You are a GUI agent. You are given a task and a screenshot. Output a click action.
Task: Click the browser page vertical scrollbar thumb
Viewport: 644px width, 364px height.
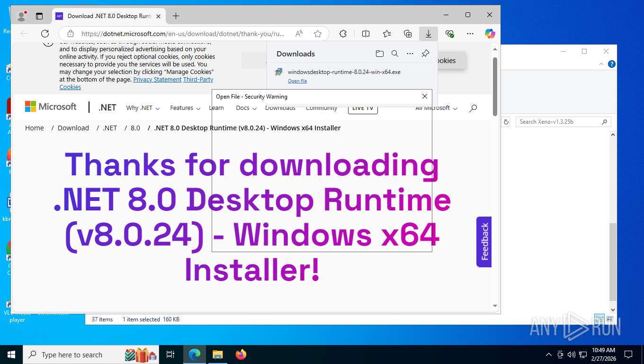point(495,87)
